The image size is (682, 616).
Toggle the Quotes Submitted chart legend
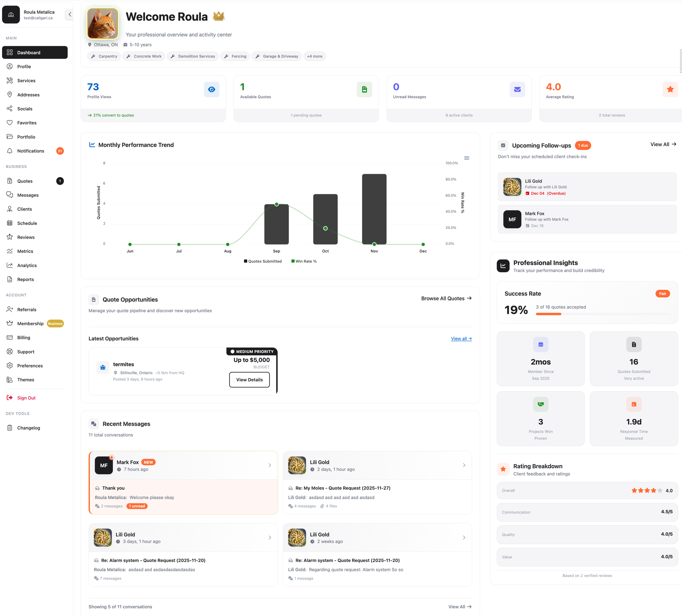coord(262,261)
